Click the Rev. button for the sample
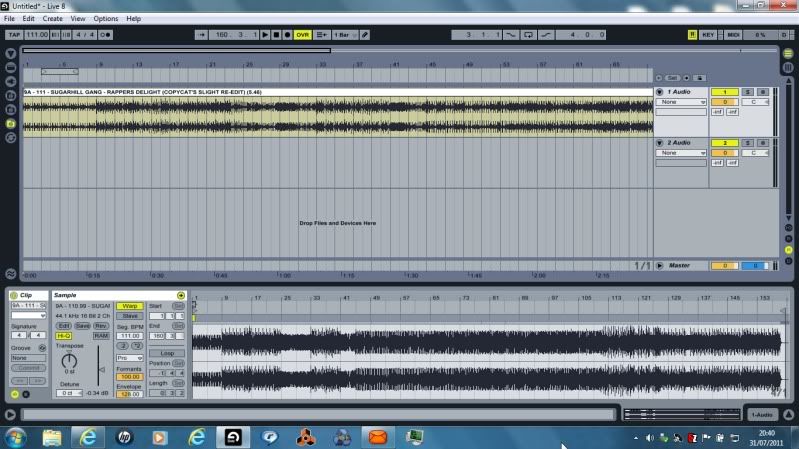The image size is (799, 449). click(x=101, y=326)
